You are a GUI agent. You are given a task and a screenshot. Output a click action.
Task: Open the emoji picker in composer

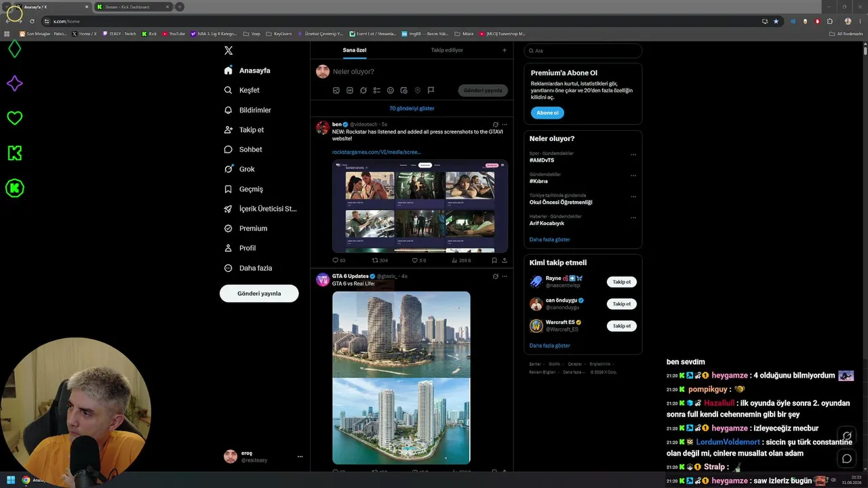[x=391, y=90]
